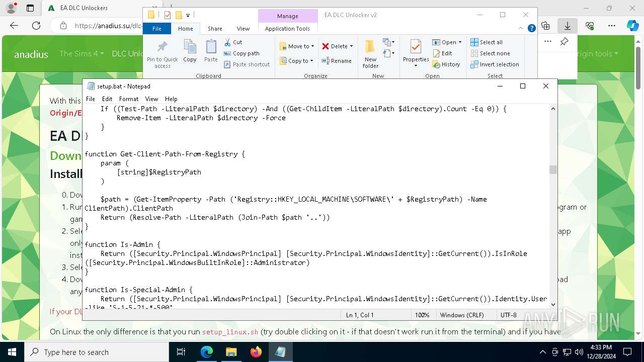This screenshot has width=644, height=362.
Task: Open Edge Downloads button
Action: [x=568, y=26]
